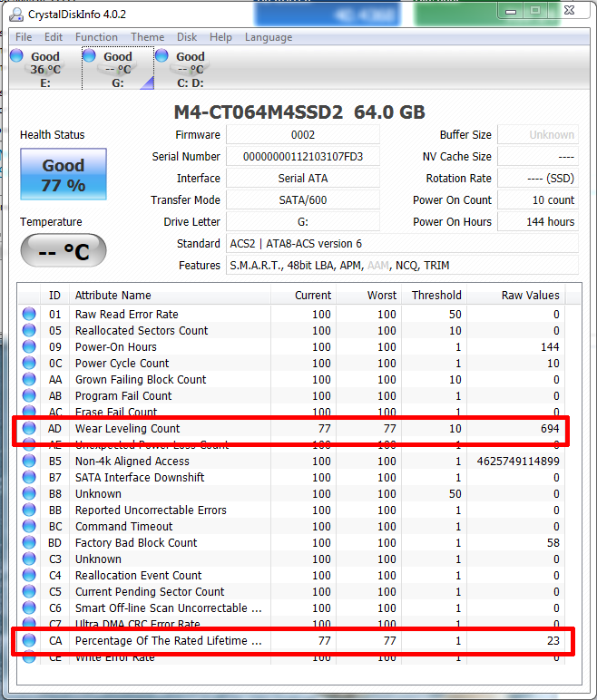Click status orb of Power-On Hours row

tap(29, 346)
